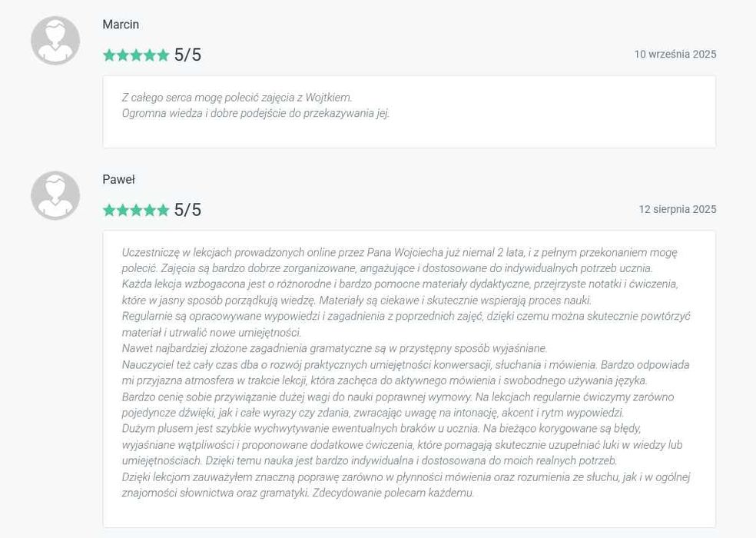
Task: Click the third star in Paweł's rating
Action: coord(136,211)
